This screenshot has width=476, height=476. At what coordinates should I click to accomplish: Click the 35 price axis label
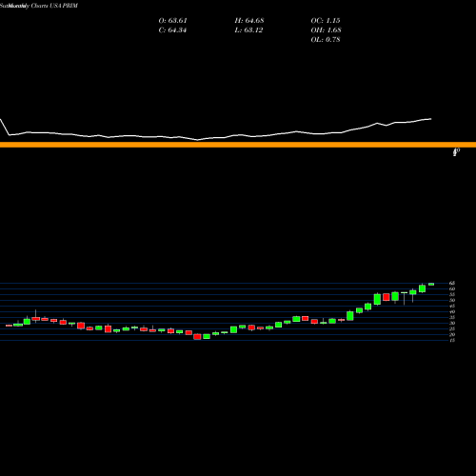(x=452, y=317)
